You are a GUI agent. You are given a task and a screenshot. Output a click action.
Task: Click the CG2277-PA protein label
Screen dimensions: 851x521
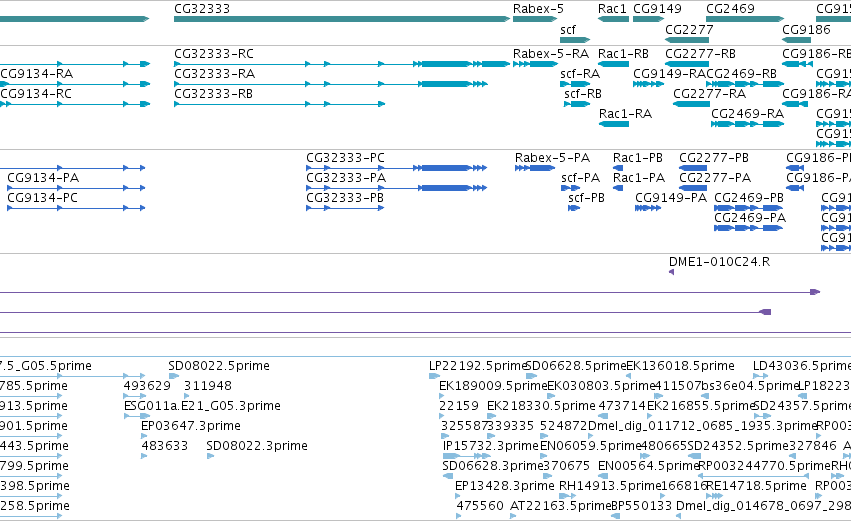pyautogui.click(x=715, y=178)
